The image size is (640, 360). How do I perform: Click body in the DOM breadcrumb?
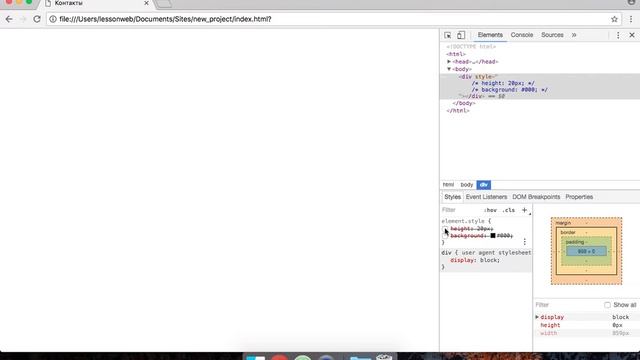pos(467,185)
